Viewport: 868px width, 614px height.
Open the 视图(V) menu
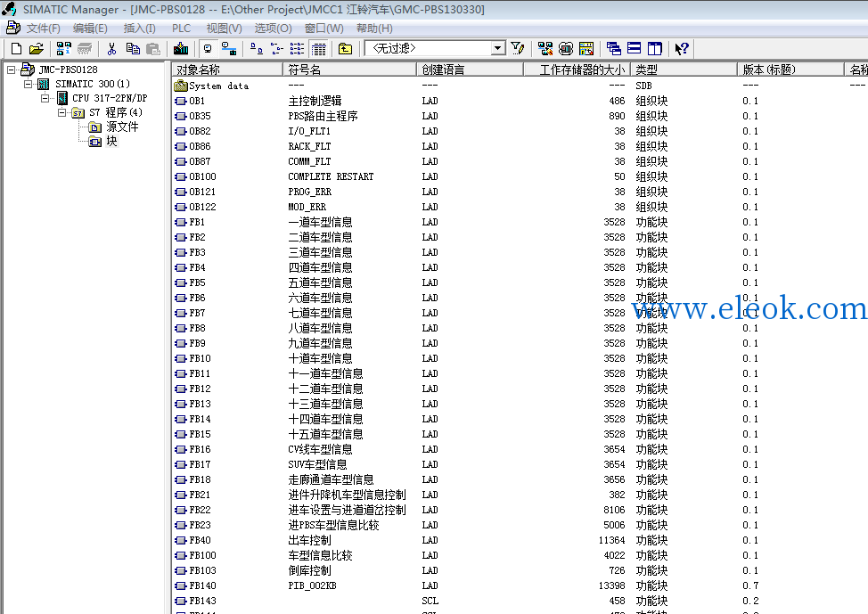tap(225, 29)
